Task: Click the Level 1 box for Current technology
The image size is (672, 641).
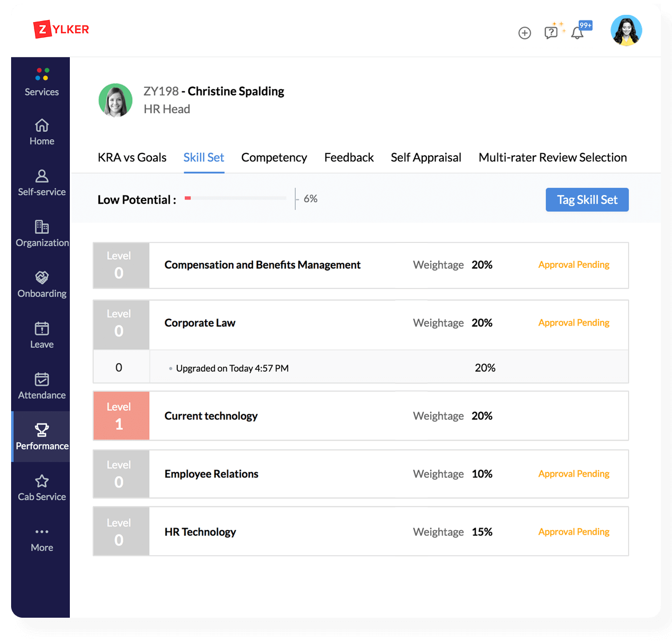Action: click(121, 416)
